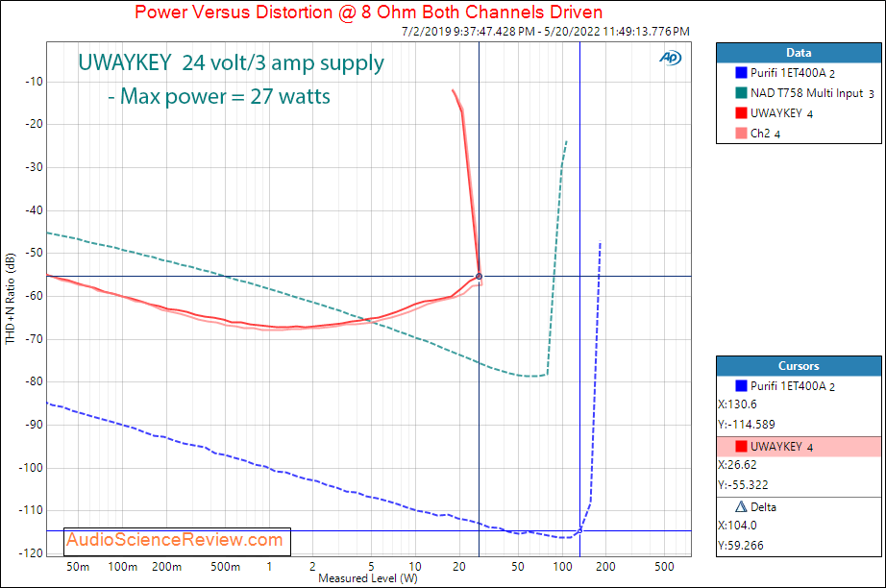886x588 pixels.
Task: Click the 200 x-axis tick label
Action: [605, 567]
